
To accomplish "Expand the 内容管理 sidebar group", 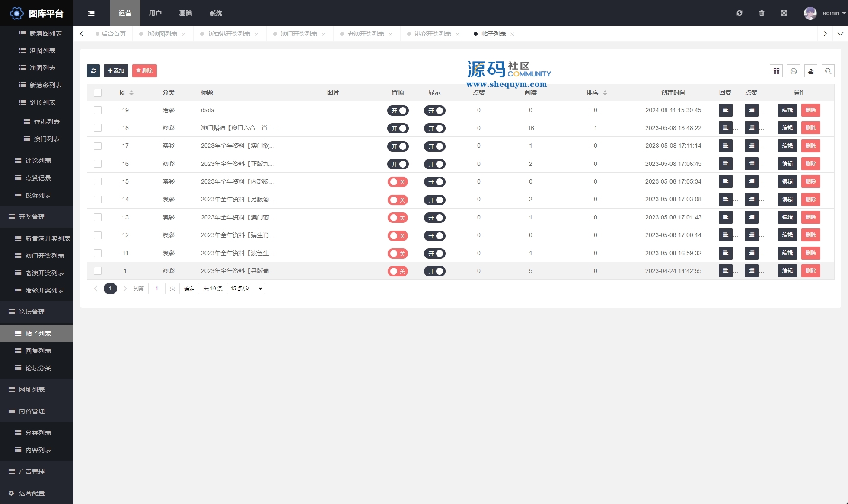I will [37, 411].
